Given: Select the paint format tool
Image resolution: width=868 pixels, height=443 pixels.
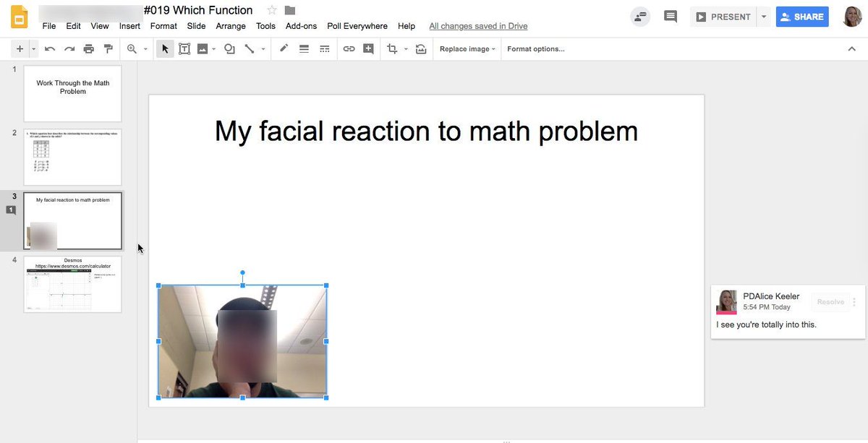Looking at the screenshot, I should (x=109, y=48).
